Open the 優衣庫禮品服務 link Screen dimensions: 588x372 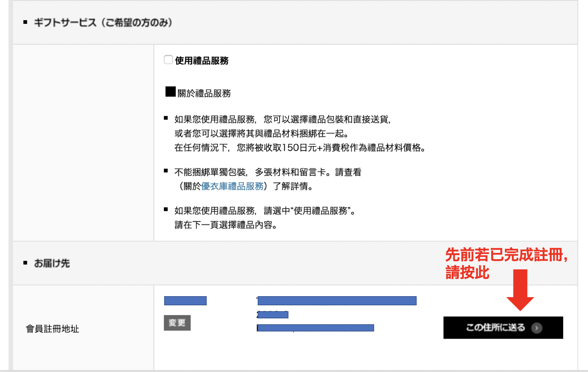tap(232, 186)
